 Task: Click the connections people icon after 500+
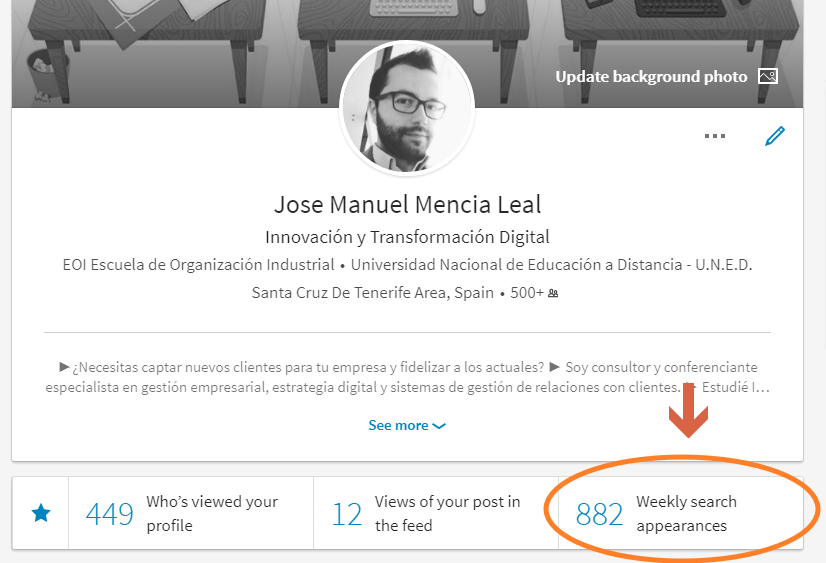(x=553, y=294)
